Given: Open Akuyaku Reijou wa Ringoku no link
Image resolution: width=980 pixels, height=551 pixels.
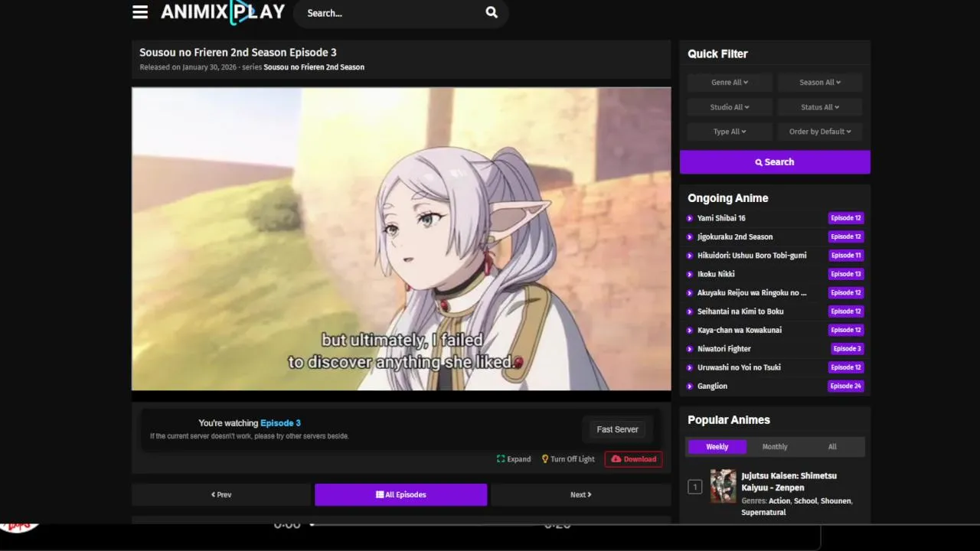Looking at the screenshot, I should [x=752, y=292].
